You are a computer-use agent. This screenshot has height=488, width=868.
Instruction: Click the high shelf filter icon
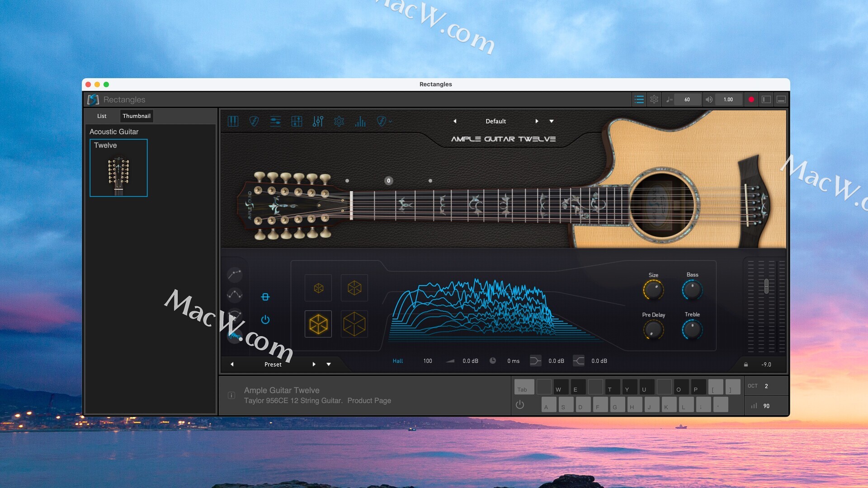coord(579,361)
